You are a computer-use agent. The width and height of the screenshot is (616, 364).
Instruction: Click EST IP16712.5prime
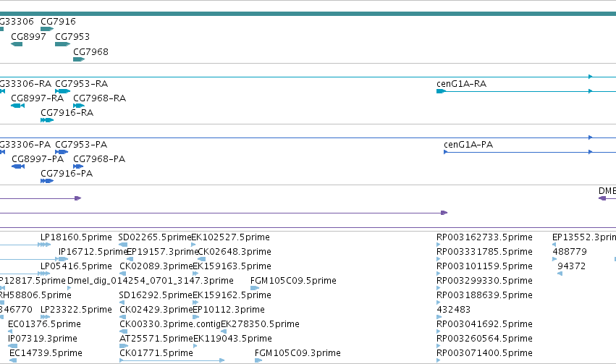pyautogui.click(x=93, y=252)
